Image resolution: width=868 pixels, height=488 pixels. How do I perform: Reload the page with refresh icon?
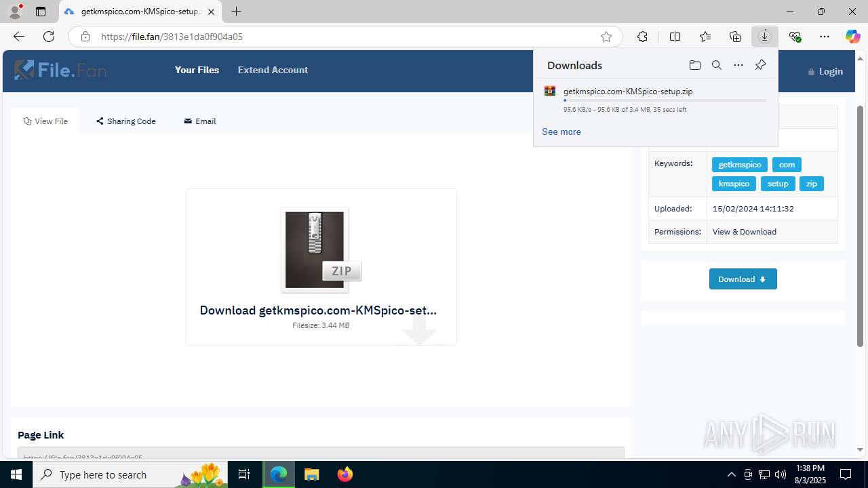(49, 37)
